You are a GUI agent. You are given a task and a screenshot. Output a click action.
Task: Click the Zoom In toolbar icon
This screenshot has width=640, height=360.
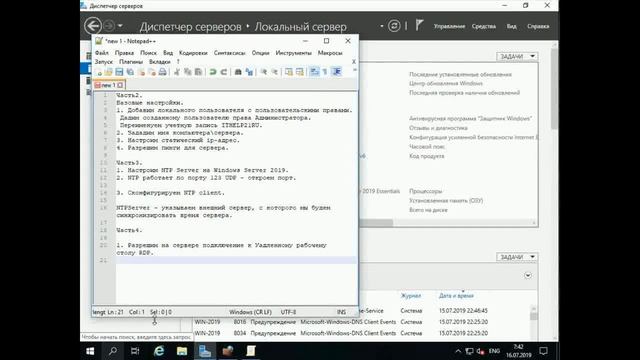(x=264, y=72)
